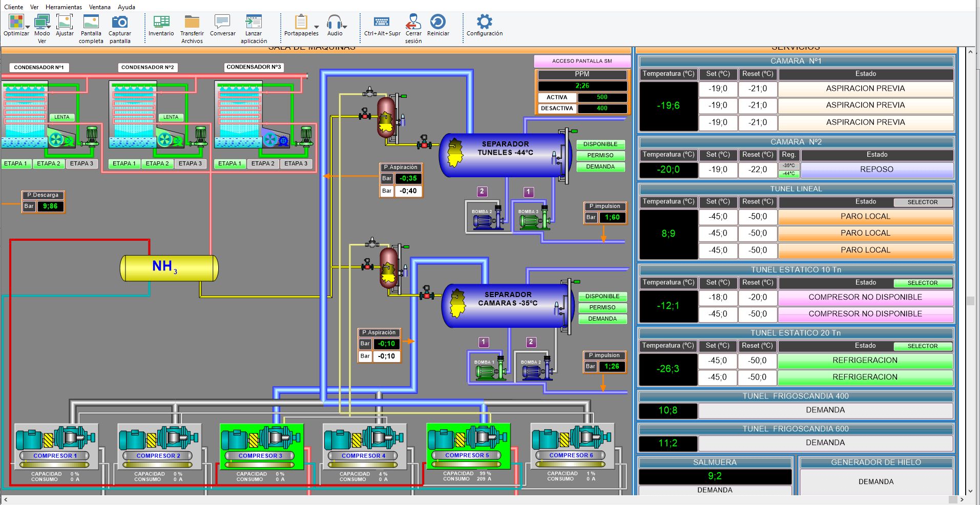Toggle PERMISO for Separador Tuneles -44ºC
This screenshot has height=505, width=980.
click(x=600, y=155)
